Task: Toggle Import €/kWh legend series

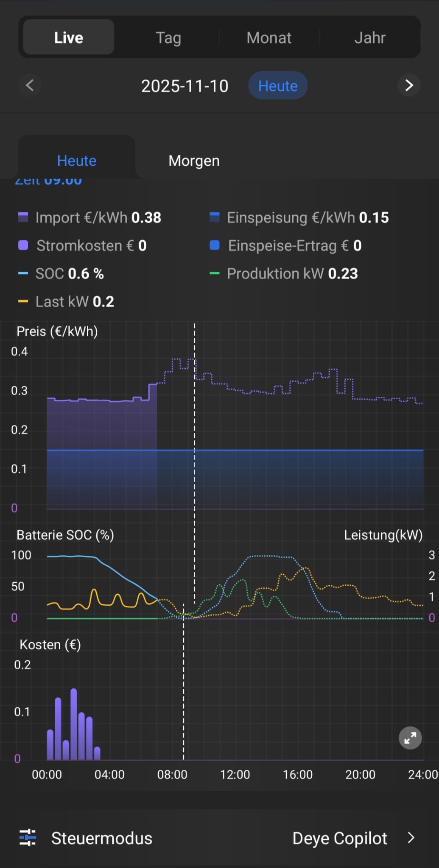Action: pos(90,217)
